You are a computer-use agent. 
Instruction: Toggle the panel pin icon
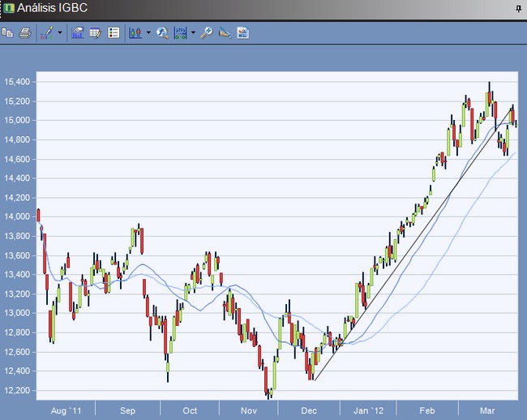(x=518, y=8)
